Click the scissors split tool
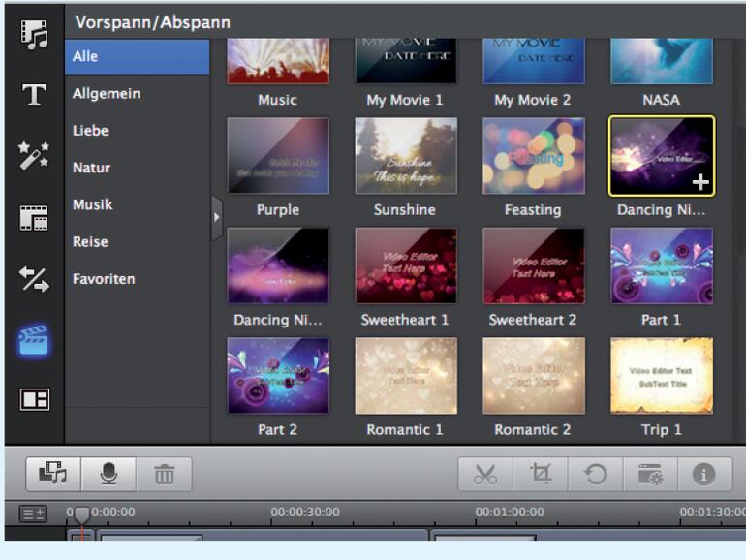746x560 pixels. 485,474
